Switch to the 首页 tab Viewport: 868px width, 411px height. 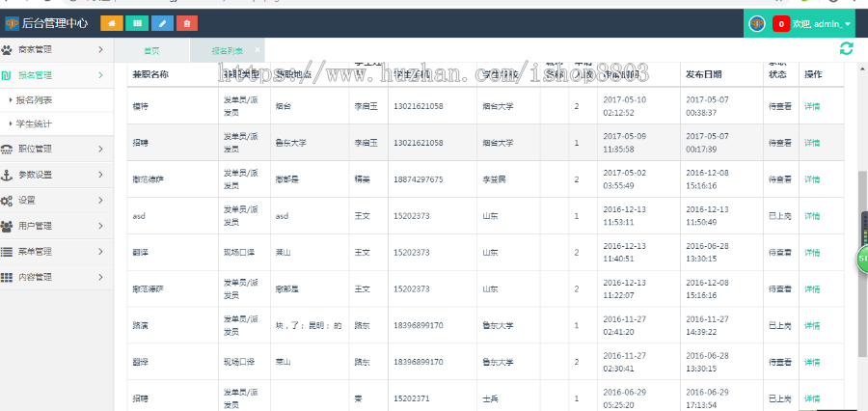151,50
